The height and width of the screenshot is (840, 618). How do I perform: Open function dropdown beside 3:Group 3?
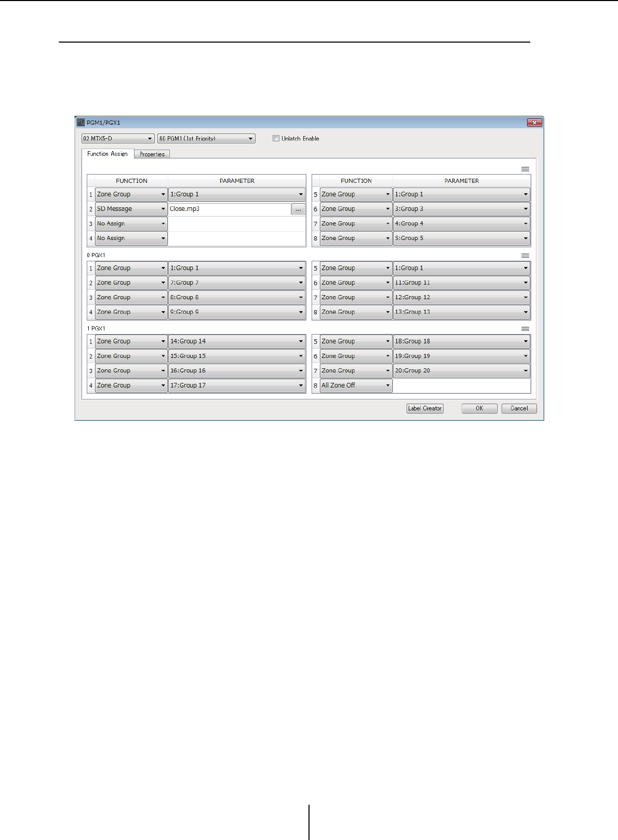tap(356, 209)
